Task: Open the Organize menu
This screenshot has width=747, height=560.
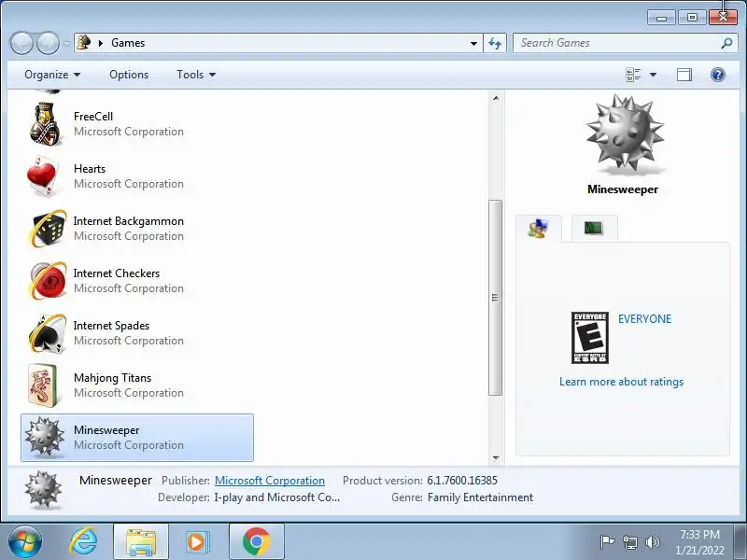Action: click(x=52, y=75)
